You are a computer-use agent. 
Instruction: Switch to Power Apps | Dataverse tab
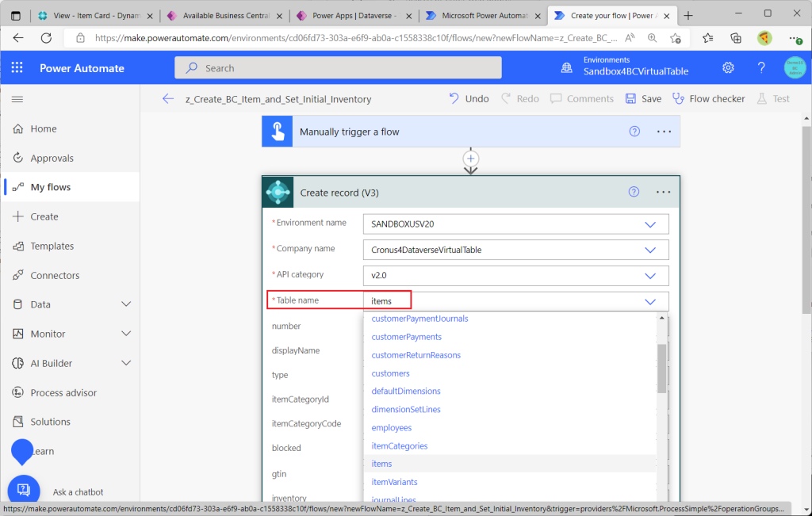click(354, 16)
